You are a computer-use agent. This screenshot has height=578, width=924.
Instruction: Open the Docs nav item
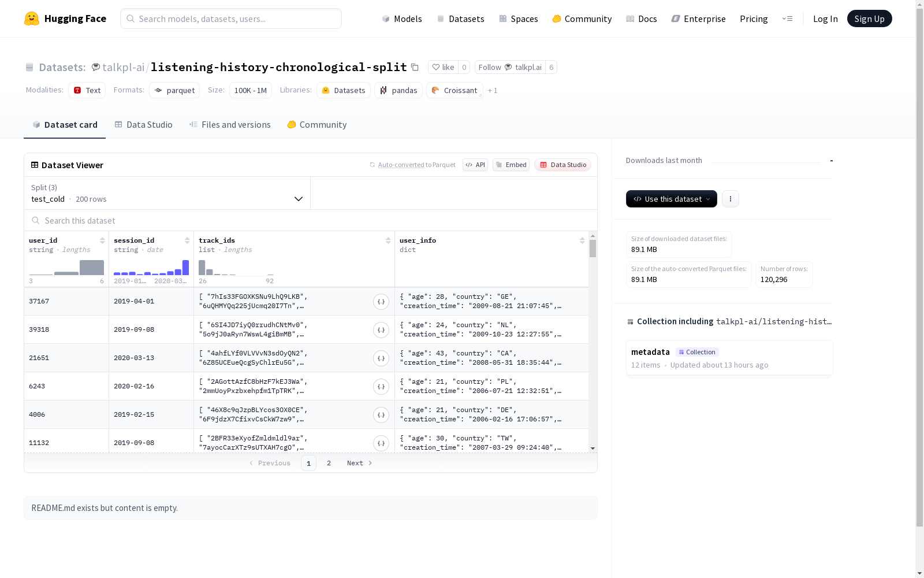click(642, 18)
